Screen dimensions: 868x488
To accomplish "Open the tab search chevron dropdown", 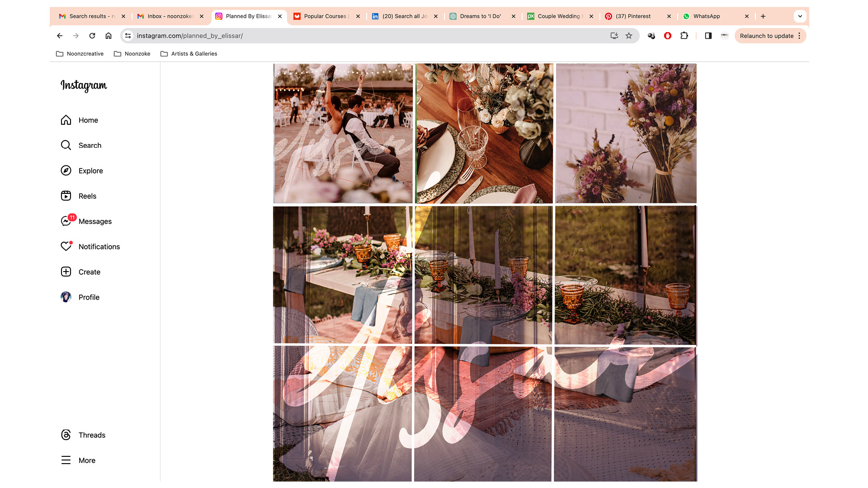I will point(800,16).
